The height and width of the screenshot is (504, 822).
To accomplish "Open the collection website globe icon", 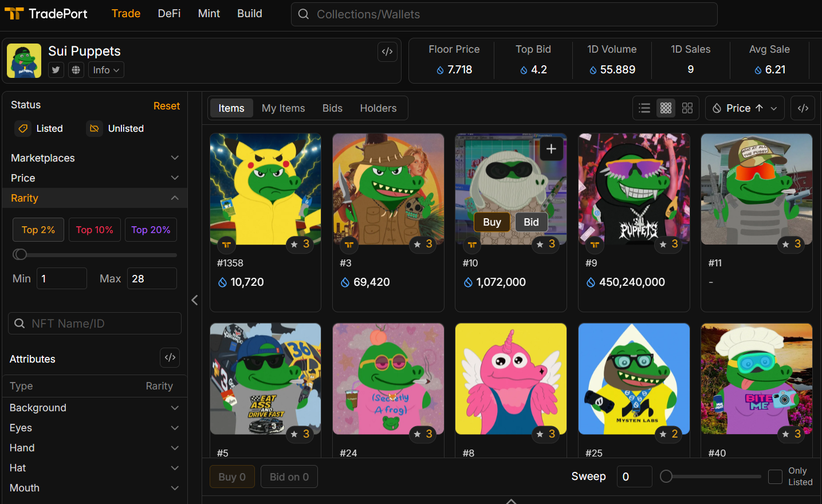I will pos(76,70).
